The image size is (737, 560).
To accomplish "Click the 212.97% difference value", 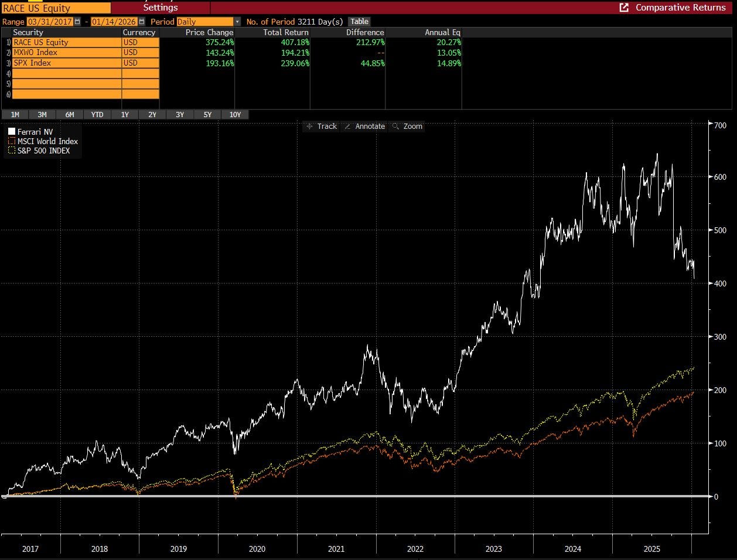I will click(369, 42).
